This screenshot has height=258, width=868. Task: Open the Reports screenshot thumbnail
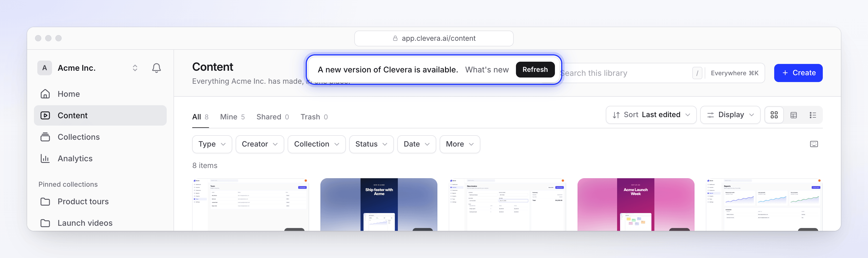click(x=764, y=204)
